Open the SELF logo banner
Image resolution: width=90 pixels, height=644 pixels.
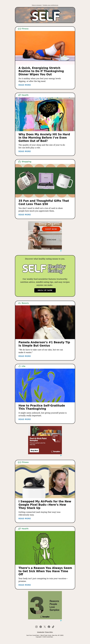45,15
